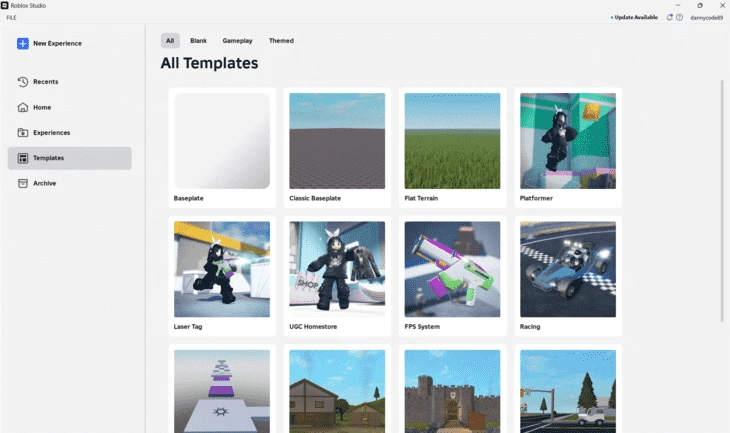Click the Classic Baseplate caption text
The width and height of the screenshot is (730, 433).
click(315, 198)
